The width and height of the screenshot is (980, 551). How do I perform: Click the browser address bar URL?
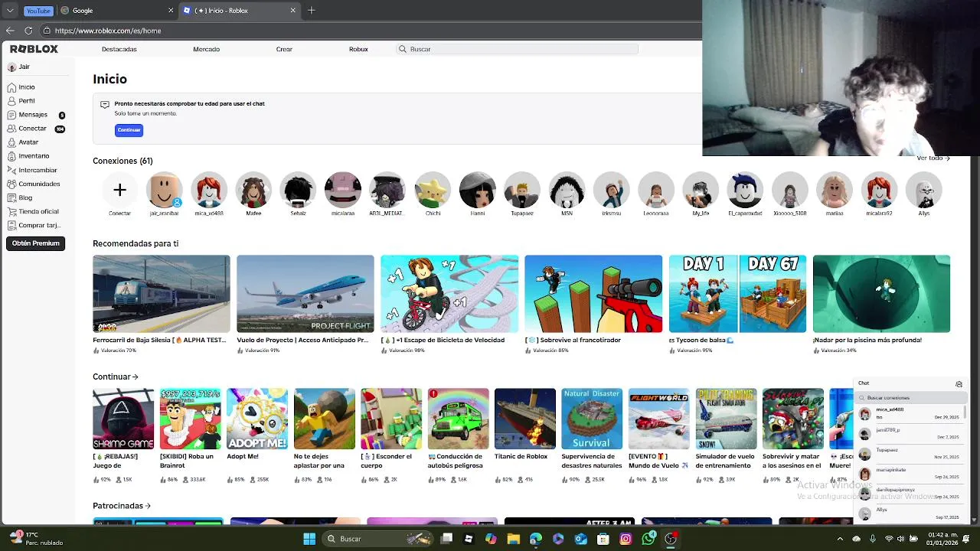(x=108, y=31)
